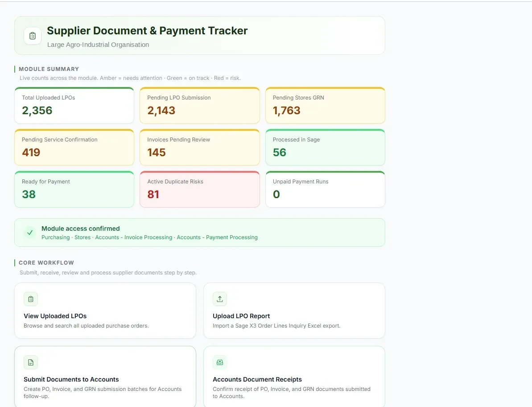
Task: Click the "MODULE SUMMARY" section heading
Action: point(49,69)
